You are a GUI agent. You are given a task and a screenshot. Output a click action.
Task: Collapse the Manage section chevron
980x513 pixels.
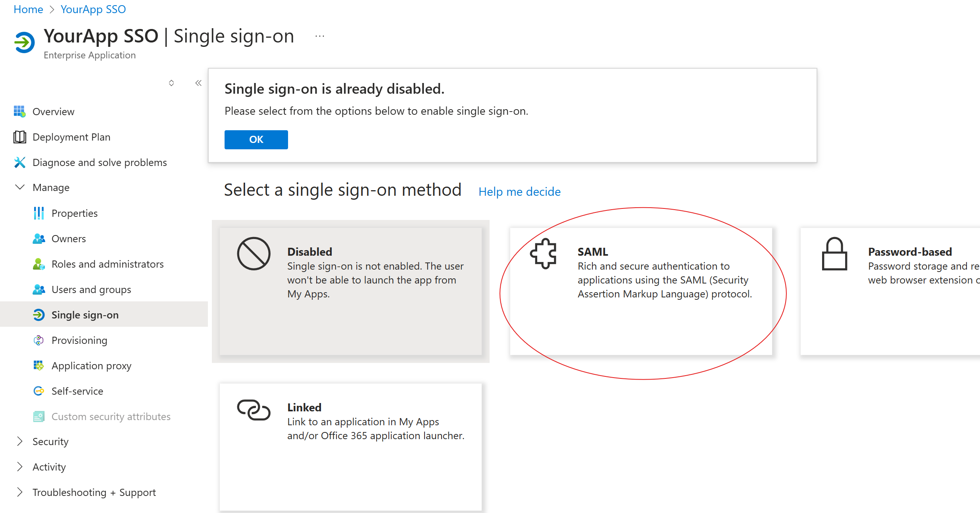[x=19, y=187]
